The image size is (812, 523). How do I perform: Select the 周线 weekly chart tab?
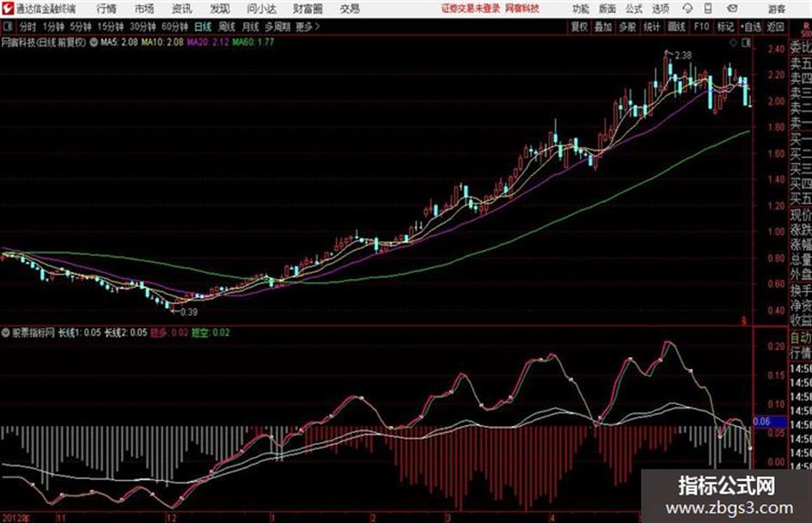[x=227, y=27]
